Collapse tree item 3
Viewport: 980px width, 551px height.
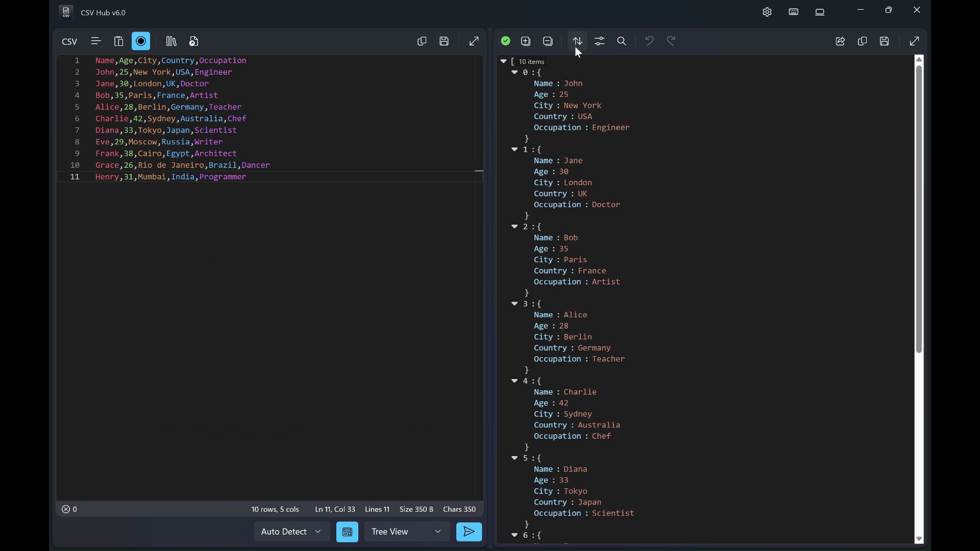pos(516,305)
